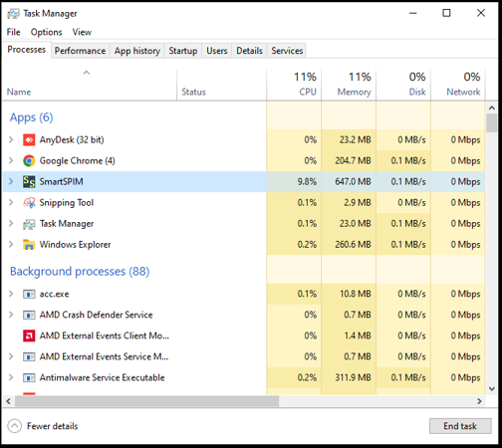Click vertical scrollbar down arrow

[x=492, y=388]
